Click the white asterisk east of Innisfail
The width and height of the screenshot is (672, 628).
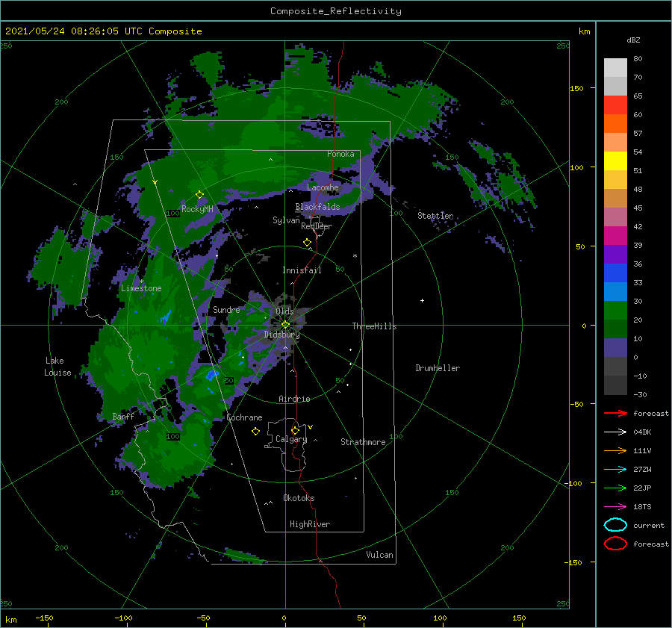tap(355, 256)
